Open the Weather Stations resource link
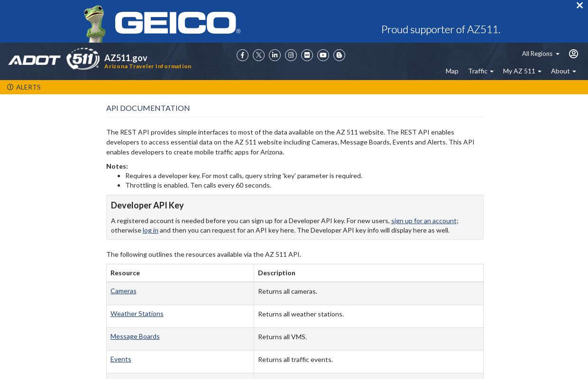This screenshot has width=588, height=379. 137,314
